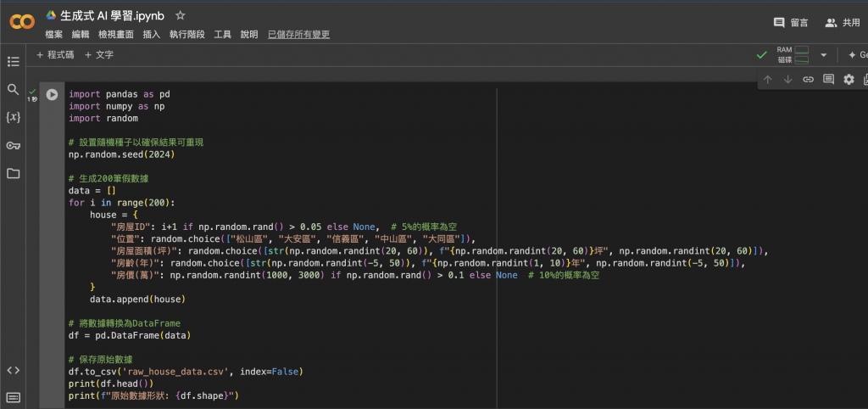
Task: Open the 編輯 menu
Action: pyautogui.click(x=81, y=34)
